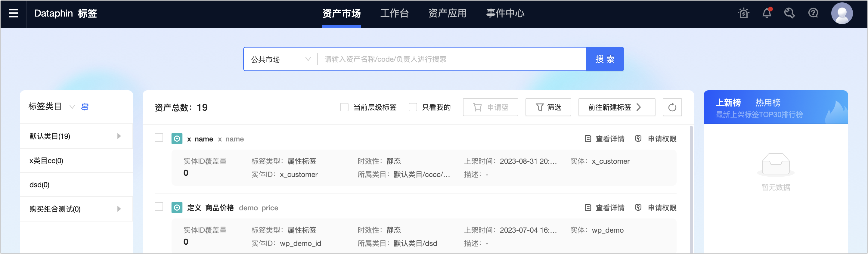
Task: Click the 定义_商品价格 tag type icon
Action: pos(177,208)
